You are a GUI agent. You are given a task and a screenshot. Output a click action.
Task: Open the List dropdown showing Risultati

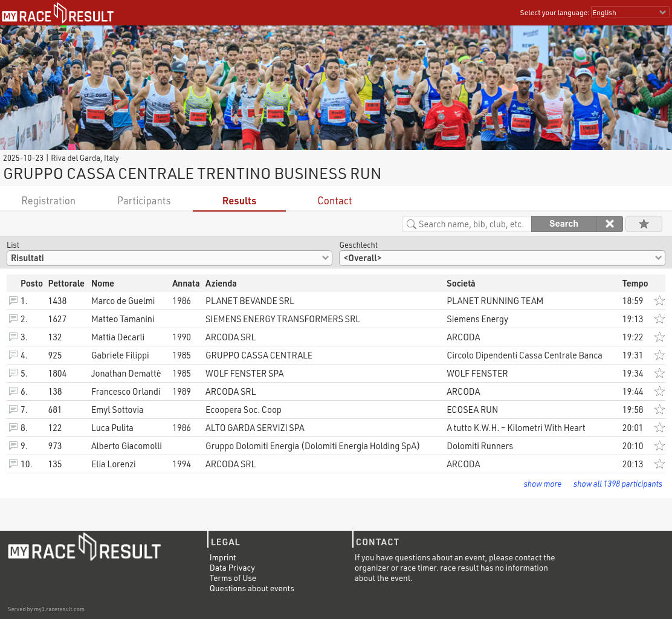click(x=169, y=258)
